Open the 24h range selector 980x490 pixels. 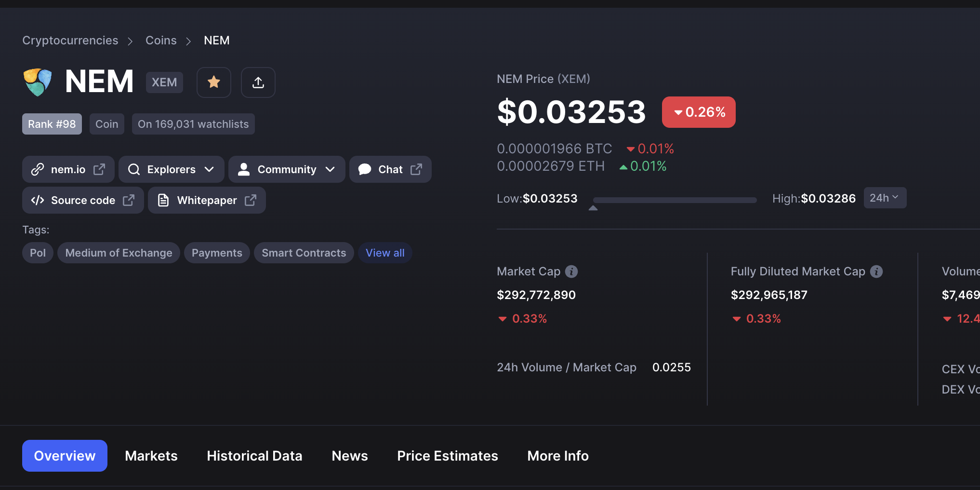(x=885, y=198)
